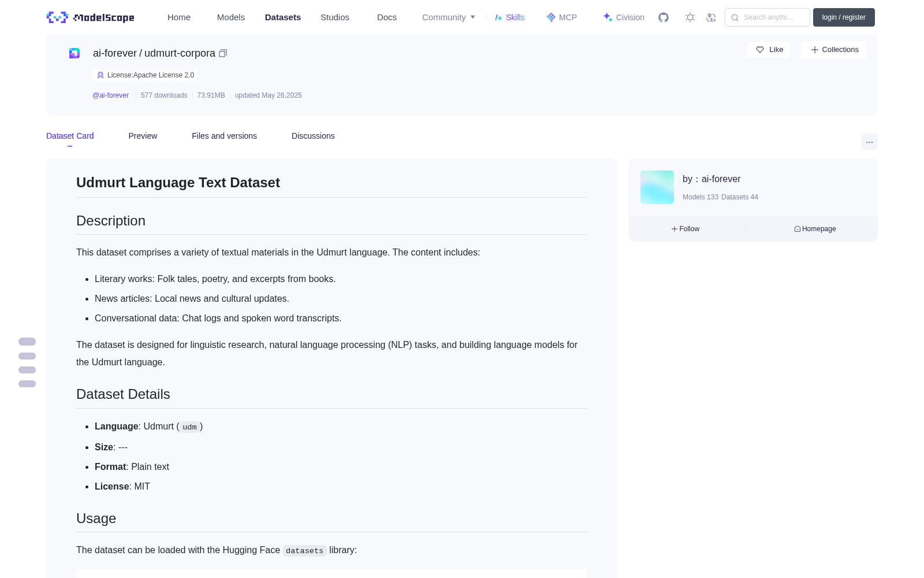Switch language with the translate icon
This screenshot has width=924, height=578.
[711, 17]
